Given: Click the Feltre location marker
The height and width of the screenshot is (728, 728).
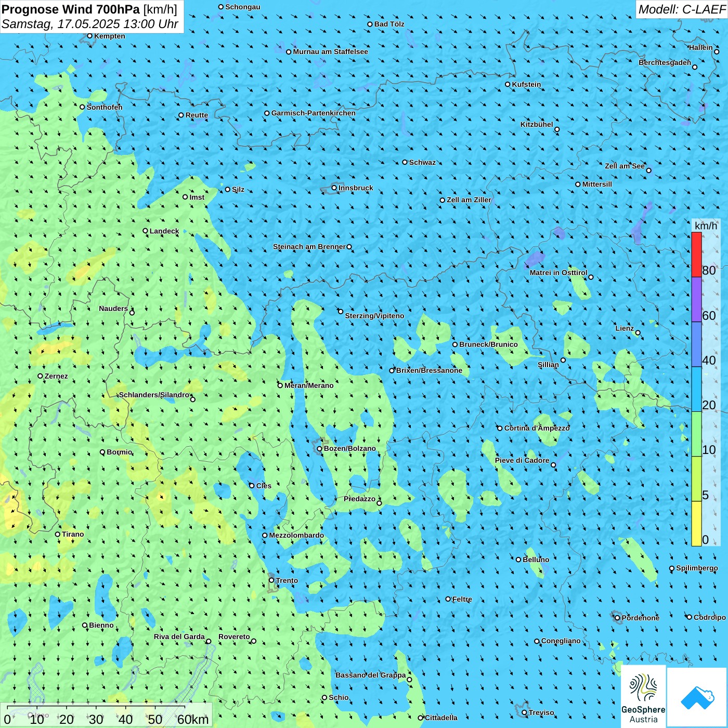Looking at the screenshot, I should coord(448,599).
